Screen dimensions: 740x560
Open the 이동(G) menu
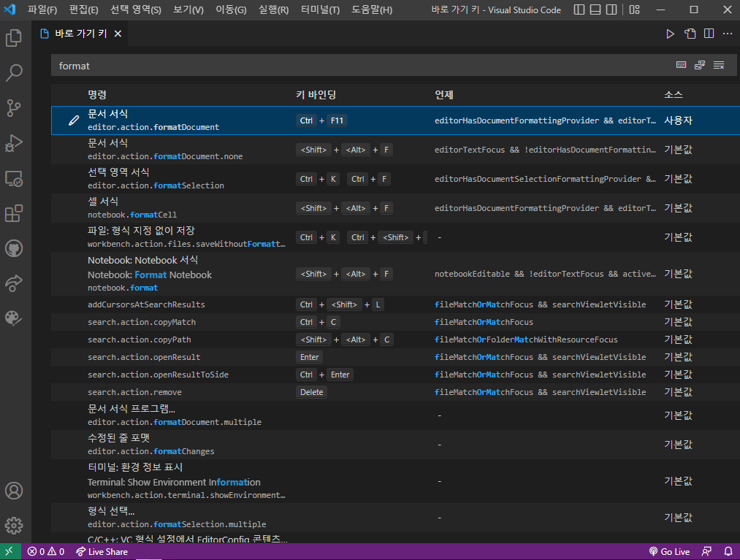click(232, 10)
